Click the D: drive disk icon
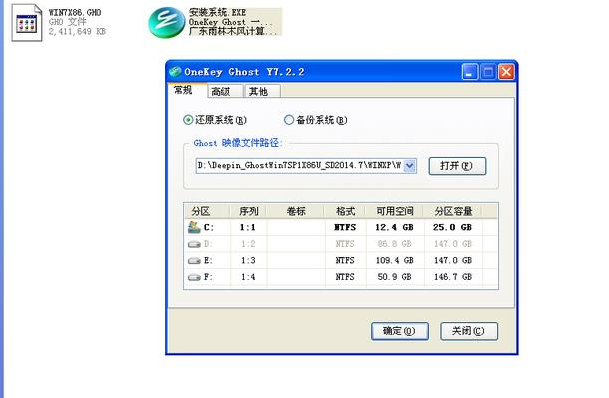 [x=194, y=244]
